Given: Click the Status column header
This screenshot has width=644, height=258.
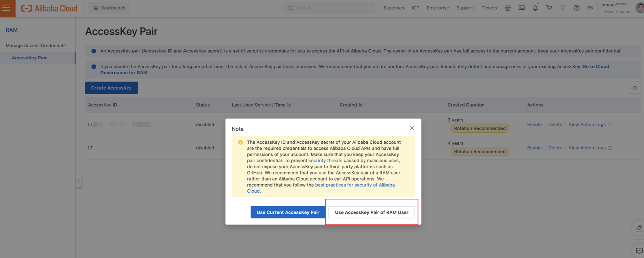Looking at the screenshot, I should pyautogui.click(x=203, y=105).
